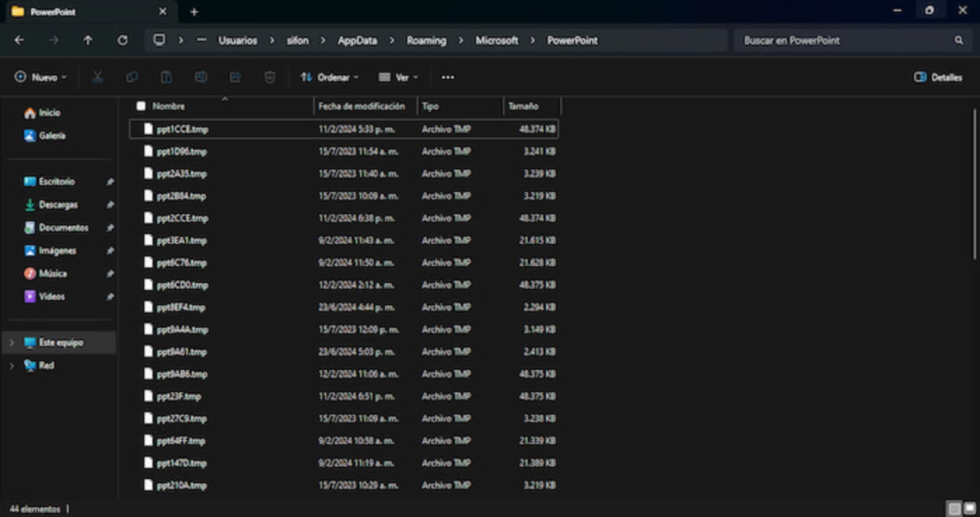Viewport: 980px width, 517px height.
Task: Open chevron after Roaming in path
Action: click(461, 40)
